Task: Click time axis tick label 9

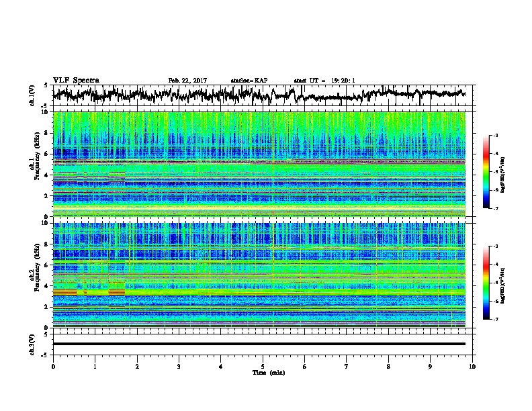Action: [430, 367]
